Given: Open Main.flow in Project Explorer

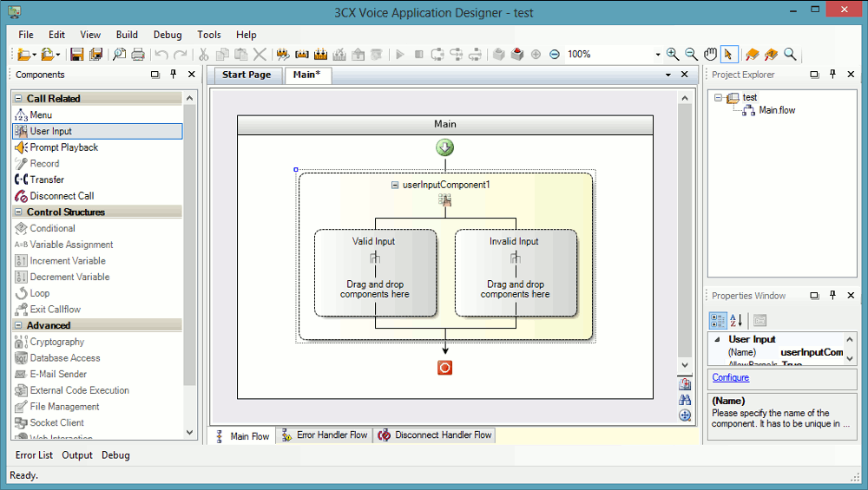Looking at the screenshot, I should point(776,110).
